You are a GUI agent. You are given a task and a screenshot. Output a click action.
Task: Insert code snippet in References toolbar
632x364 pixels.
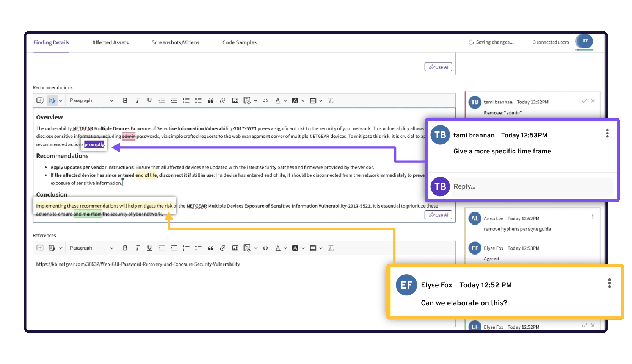pyautogui.click(x=265, y=248)
